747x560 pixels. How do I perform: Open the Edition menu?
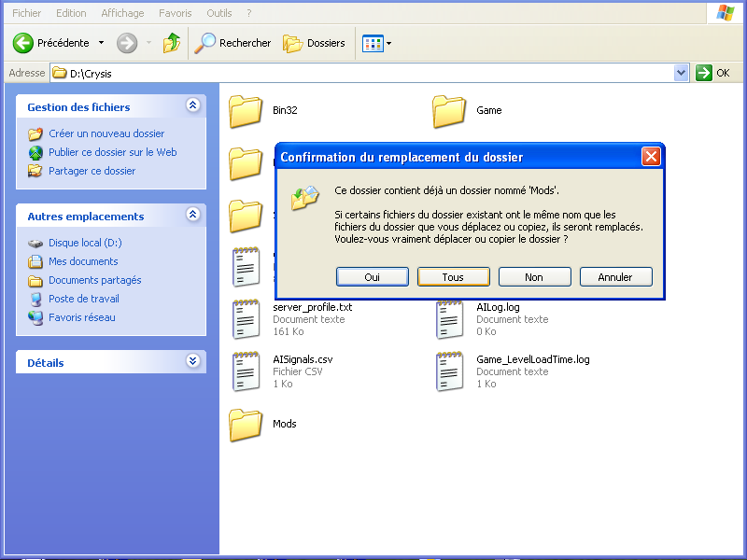pyautogui.click(x=71, y=13)
